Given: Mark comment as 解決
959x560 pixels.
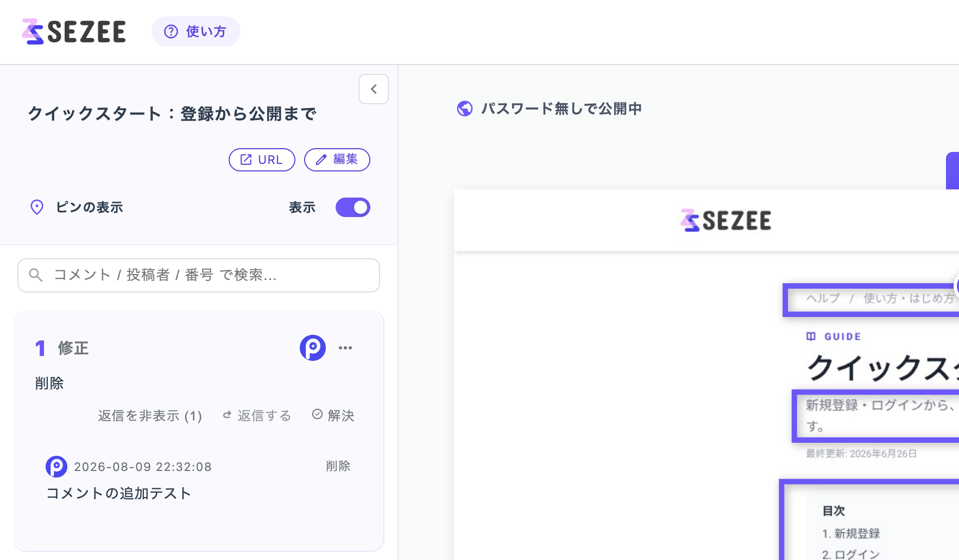Looking at the screenshot, I should [x=333, y=416].
